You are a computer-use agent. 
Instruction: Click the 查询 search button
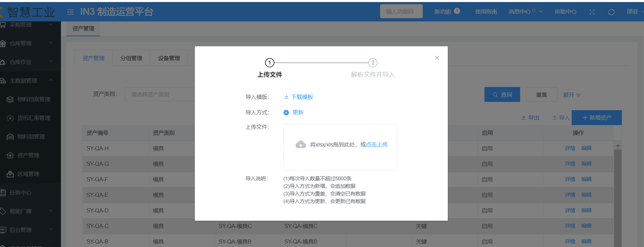click(502, 95)
